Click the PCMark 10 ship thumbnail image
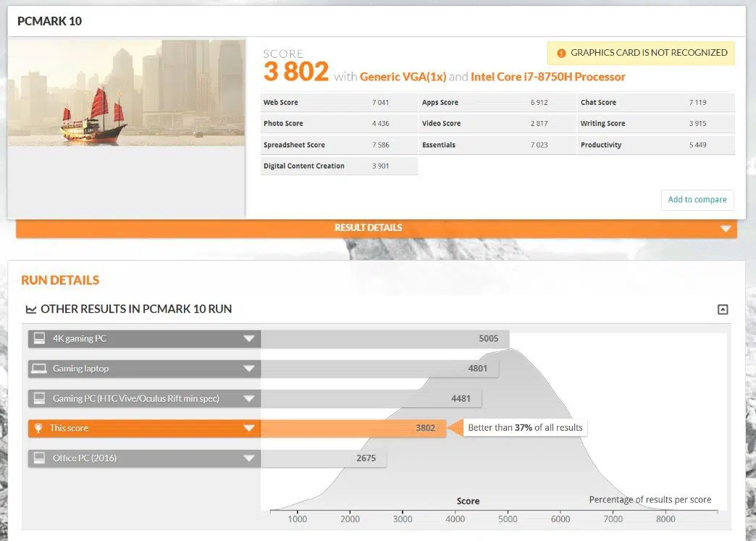This screenshot has height=541, width=756. [x=126, y=93]
